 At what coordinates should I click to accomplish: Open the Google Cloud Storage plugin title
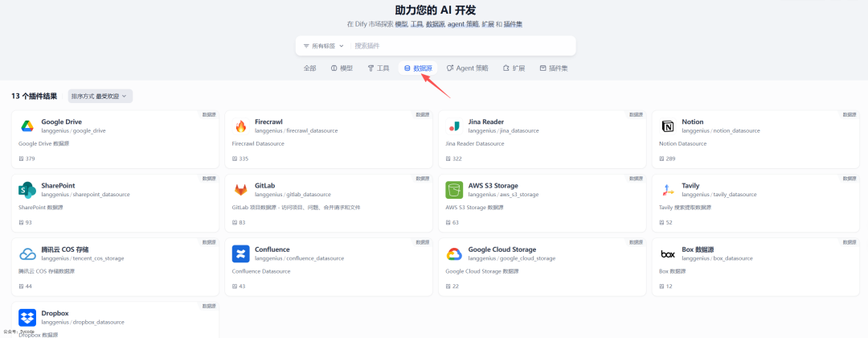pyautogui.click(x=502, y=249)
